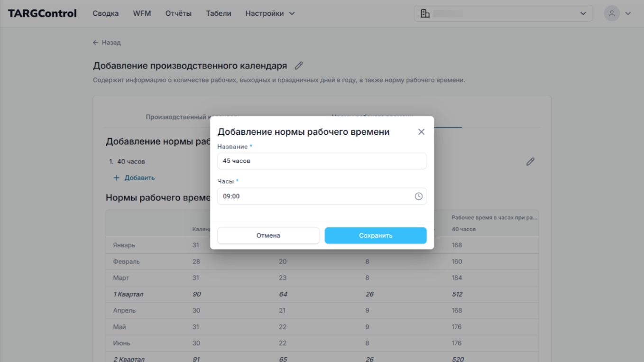Open the time picker clock icon

(x=418, y=196)
